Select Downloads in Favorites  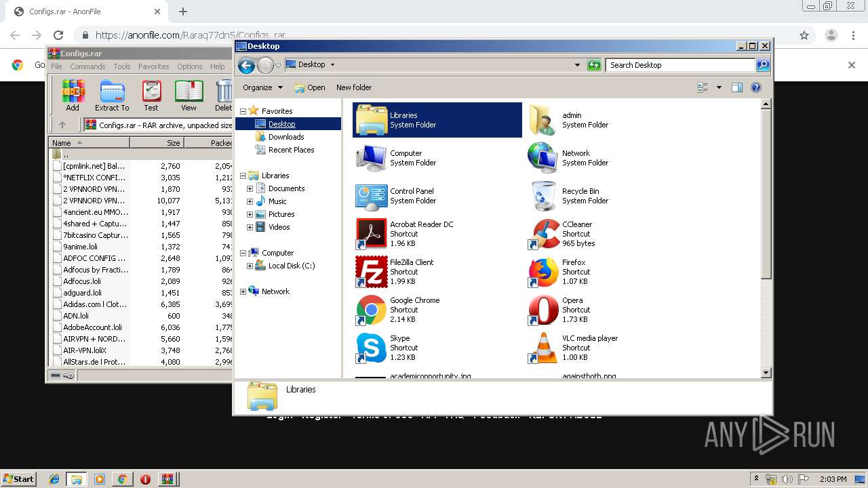(x=286, y=137)
